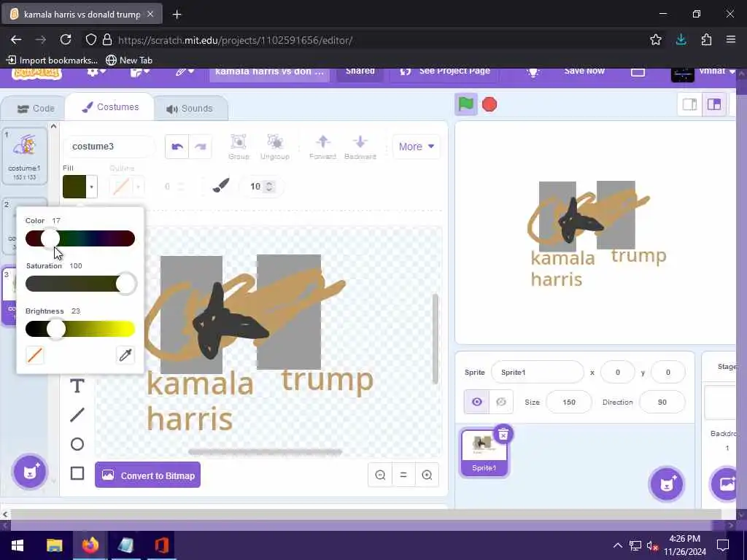This screenshot has height=560, width=747.
Task: Click the Color hue slider
Action: [x=80, y=238]
